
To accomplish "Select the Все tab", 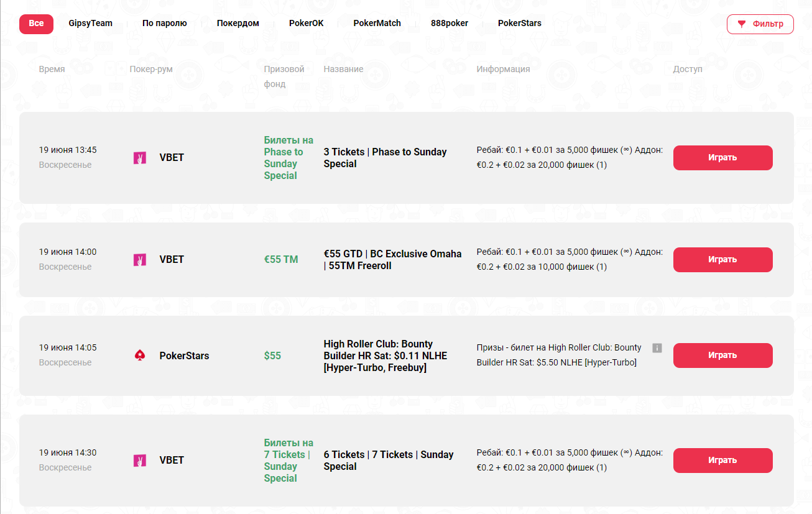I will click(36, 24).
